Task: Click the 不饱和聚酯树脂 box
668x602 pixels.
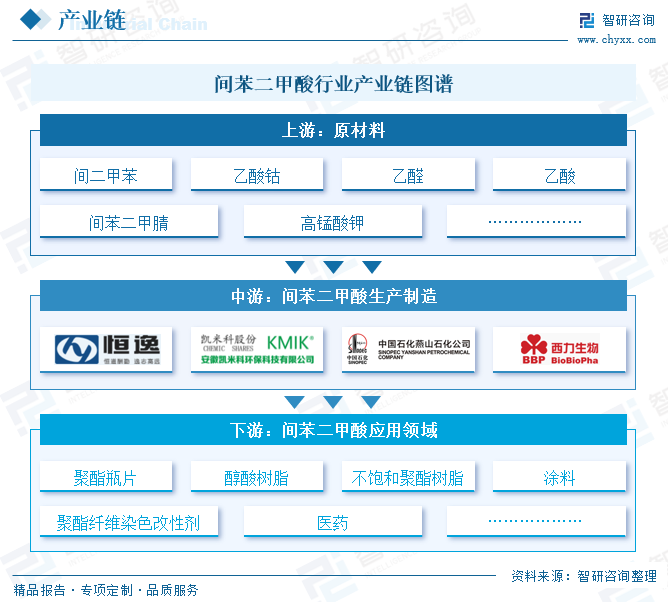Action: 408,477
